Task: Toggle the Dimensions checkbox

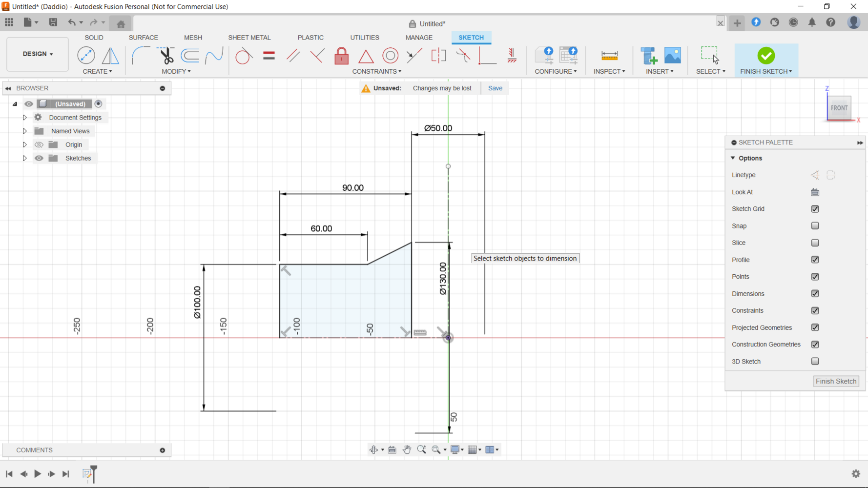Action: (815, 293)
